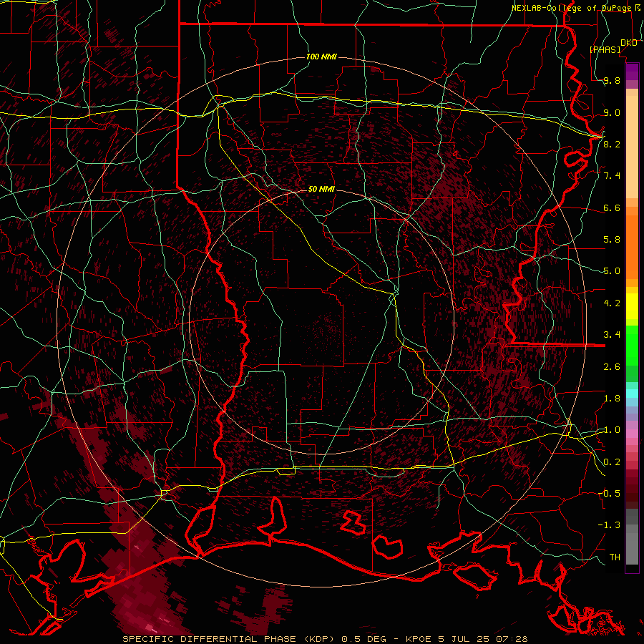Click the 5.8 legend value

pos(612,240)
